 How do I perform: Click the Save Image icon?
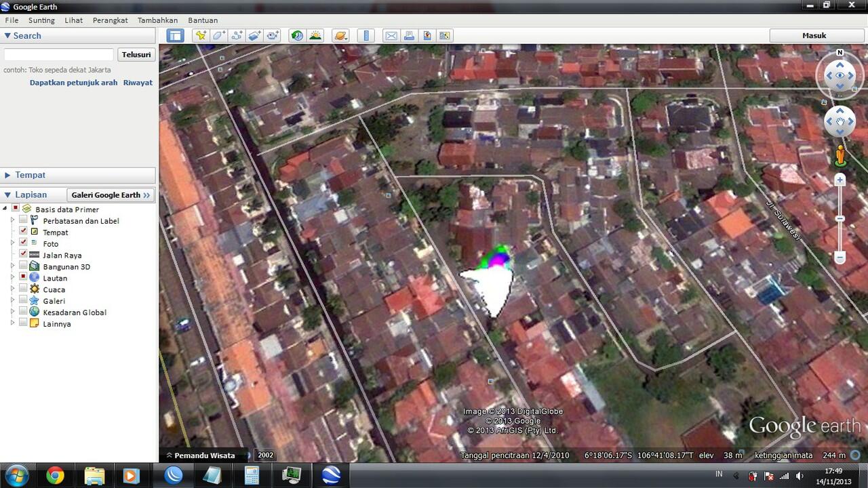(427, 36)
